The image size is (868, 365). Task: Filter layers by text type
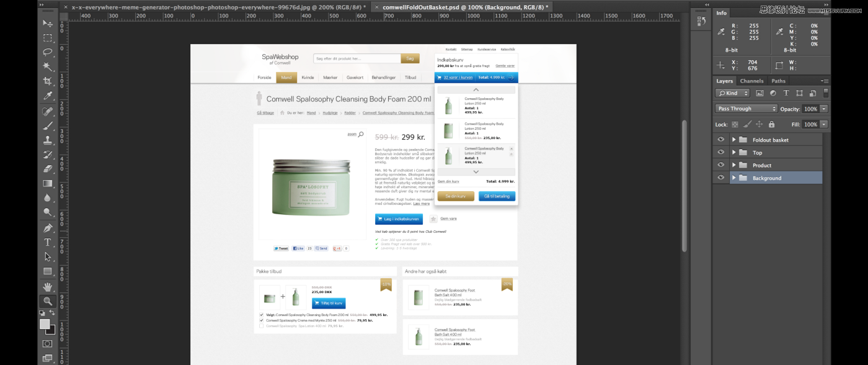coord(786,93)
